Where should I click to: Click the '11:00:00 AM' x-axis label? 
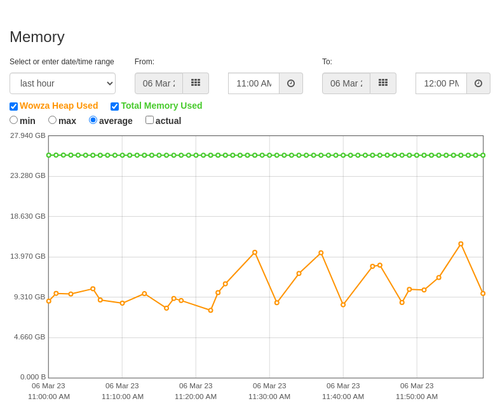(49, 397)
